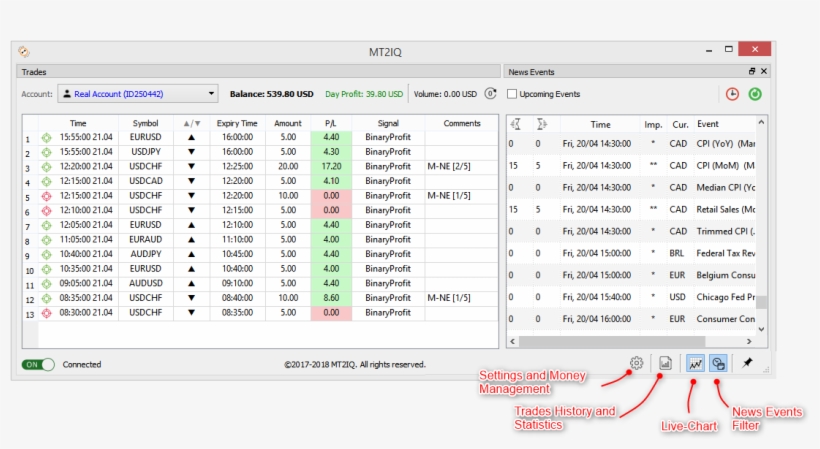Click green status icon of trade row 3
Image resolution: width=820 pixels, height=449 pixels.
[x=47, y=167]
